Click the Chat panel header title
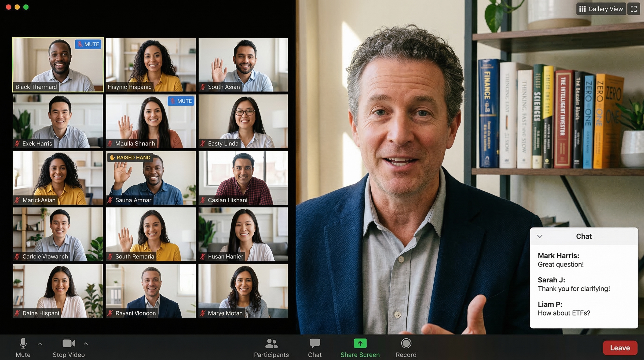This screenshot has height=360, width=644. tap(584, 236)
